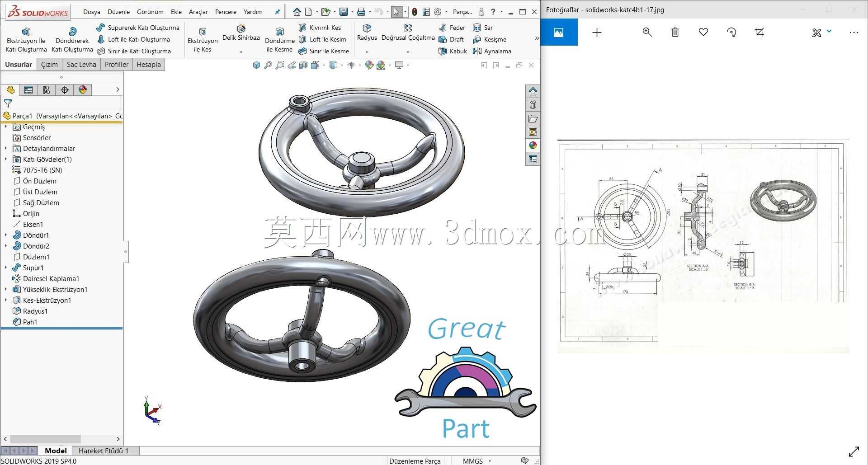Select Kabuk shell tool

click(x=453, y=51)
